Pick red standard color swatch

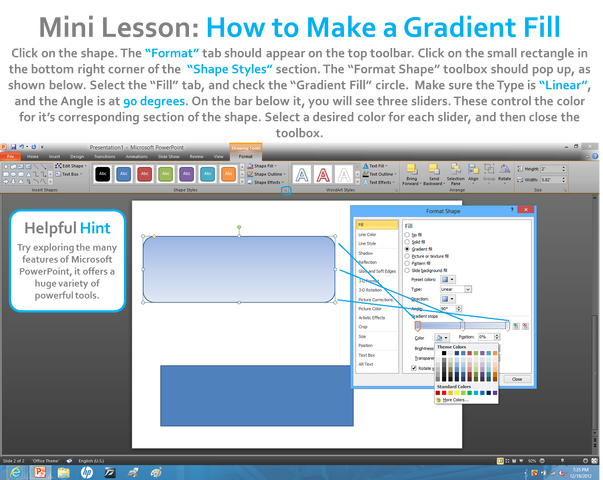click(444, 393)
